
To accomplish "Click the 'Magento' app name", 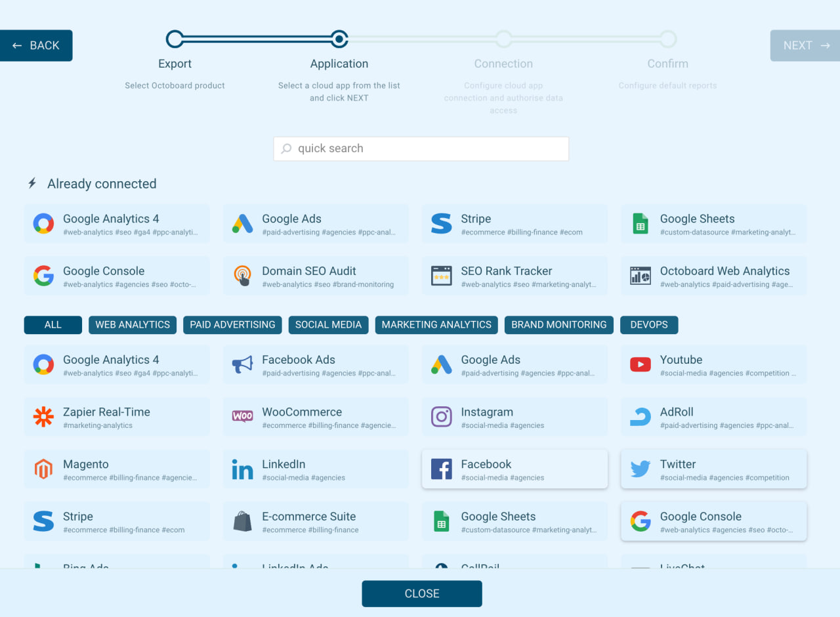I will point(86,464).
